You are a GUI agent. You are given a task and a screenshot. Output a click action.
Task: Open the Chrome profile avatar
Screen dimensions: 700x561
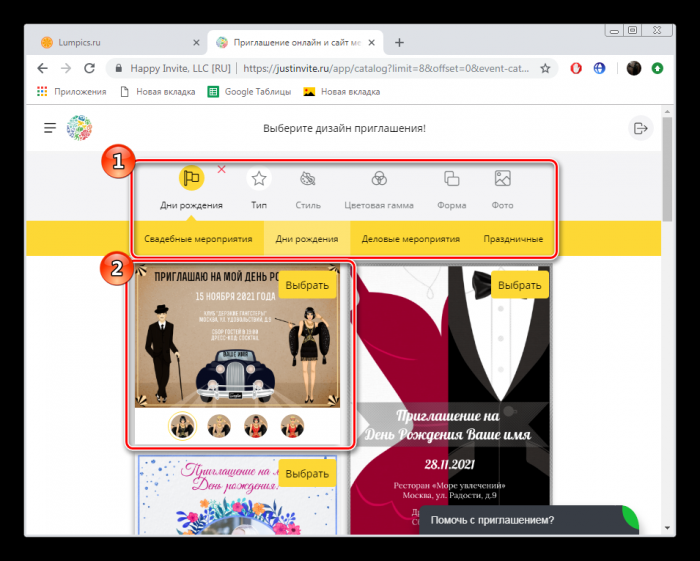(634, 68)
